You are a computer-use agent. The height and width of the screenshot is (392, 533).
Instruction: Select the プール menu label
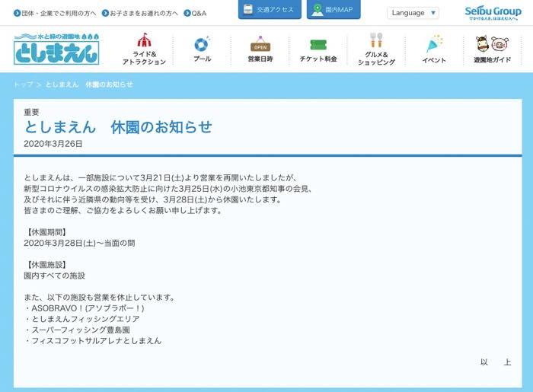point(203,59)
